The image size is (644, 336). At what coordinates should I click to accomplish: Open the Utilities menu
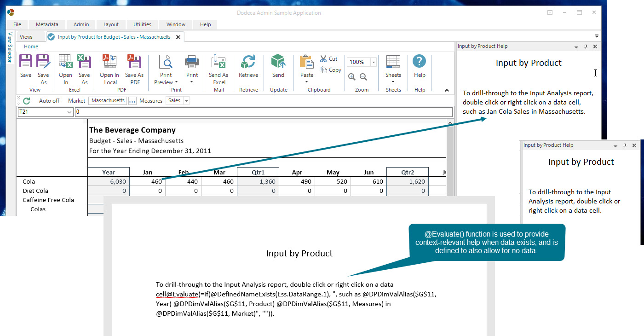tap(142, 24)
